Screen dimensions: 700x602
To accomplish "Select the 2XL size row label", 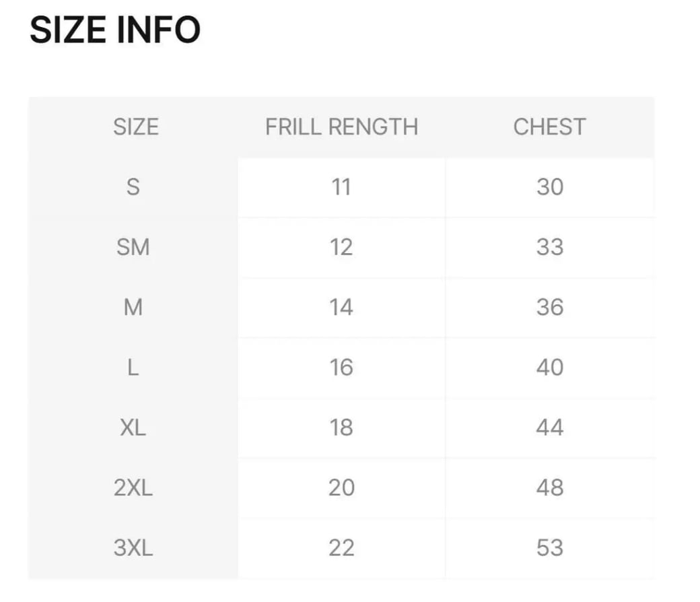I will click(x=133, y=488).
